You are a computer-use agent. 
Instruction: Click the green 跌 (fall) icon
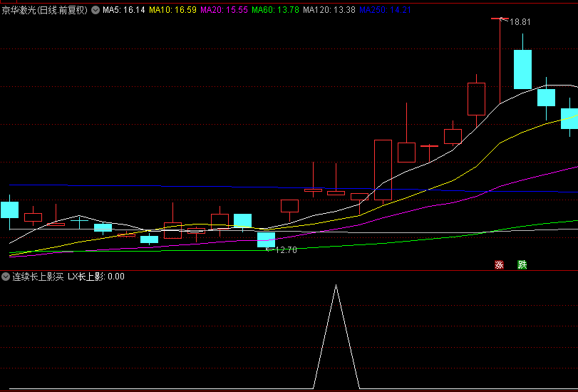point(522,264)
